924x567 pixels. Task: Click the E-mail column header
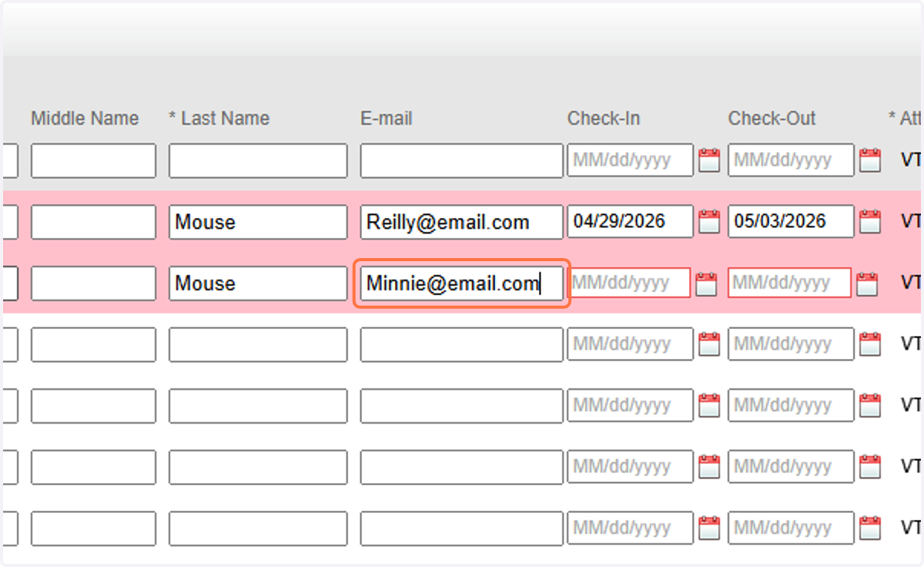(x=387, y=119)
